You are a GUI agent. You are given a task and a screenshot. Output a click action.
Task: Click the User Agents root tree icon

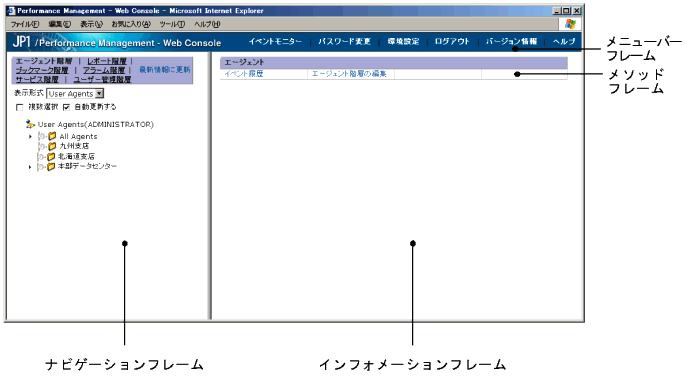(30, 124)
